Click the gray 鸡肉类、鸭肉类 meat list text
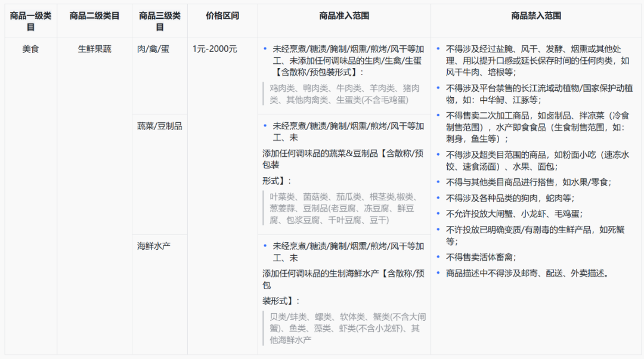Image resolution: width=644 pixels, height=359 pixels. click(x=344, y=94)
